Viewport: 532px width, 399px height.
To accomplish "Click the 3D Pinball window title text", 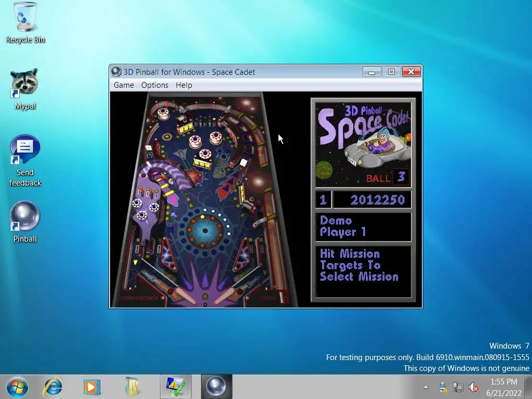I will coord(189,72).
